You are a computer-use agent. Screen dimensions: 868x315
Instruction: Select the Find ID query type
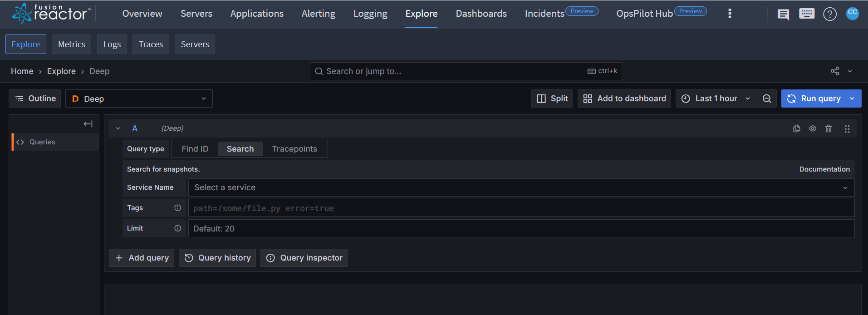click(195, 149)
